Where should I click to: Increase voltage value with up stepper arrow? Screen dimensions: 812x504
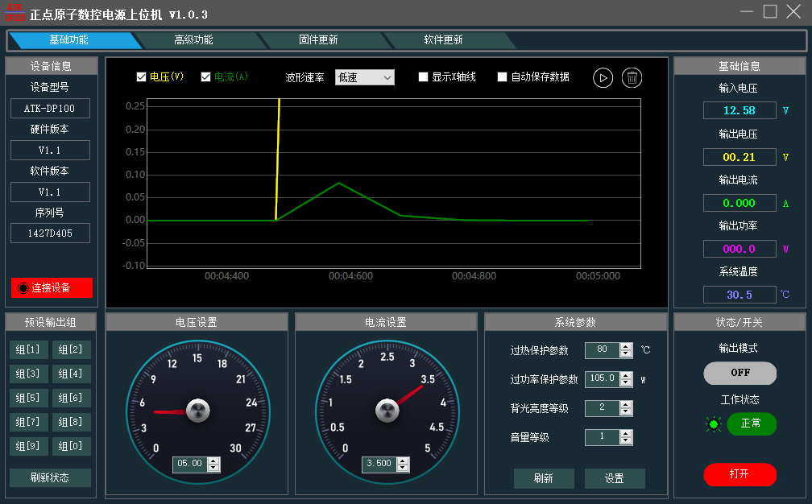(x=213, y=461)
